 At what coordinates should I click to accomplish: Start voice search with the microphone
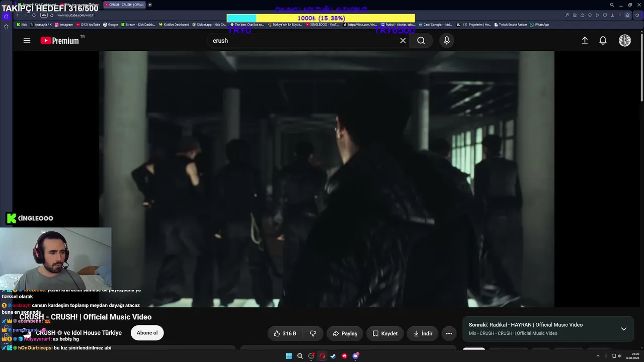(447, 41)
